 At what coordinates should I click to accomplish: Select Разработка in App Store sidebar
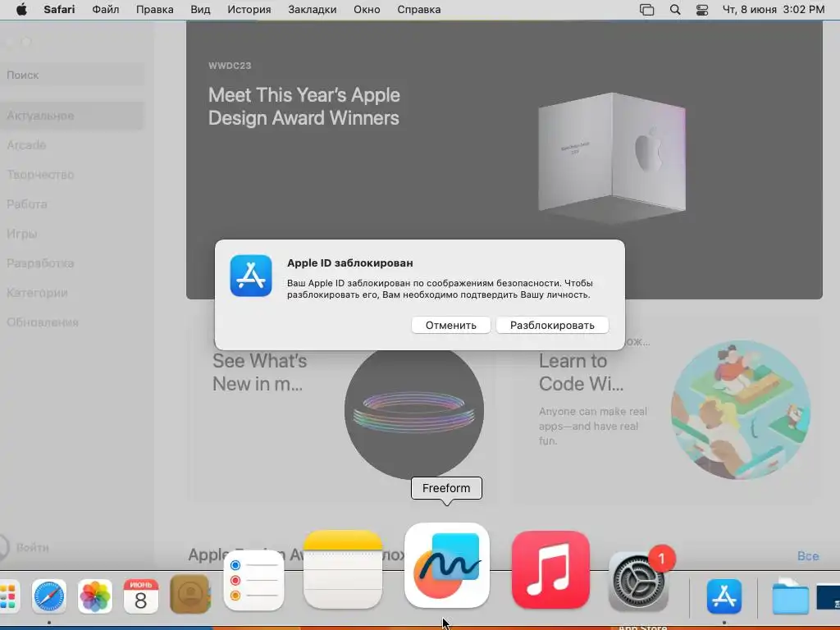40,263
